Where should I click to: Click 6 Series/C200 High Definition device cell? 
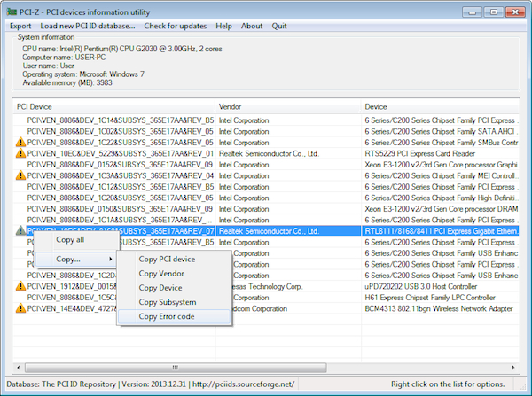(442, 198)
